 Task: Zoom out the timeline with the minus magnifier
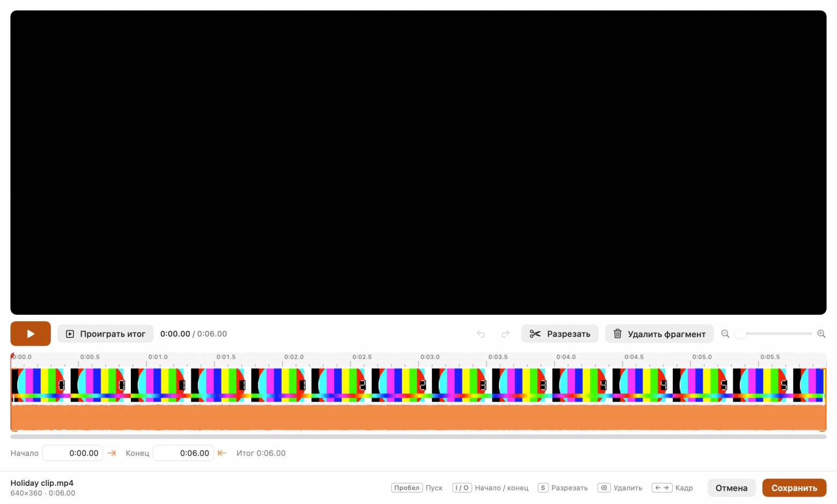tap(725, 333)
